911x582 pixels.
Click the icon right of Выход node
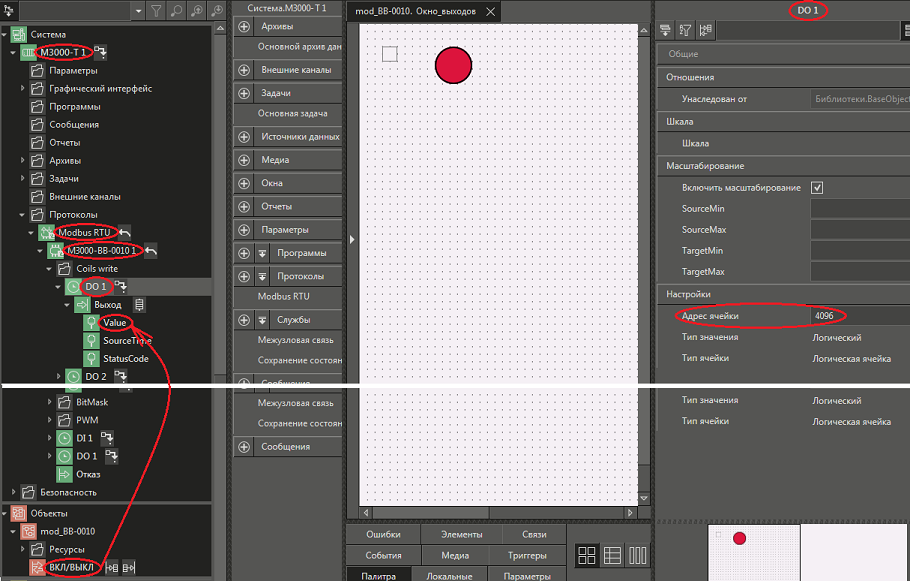coord(140,304)
